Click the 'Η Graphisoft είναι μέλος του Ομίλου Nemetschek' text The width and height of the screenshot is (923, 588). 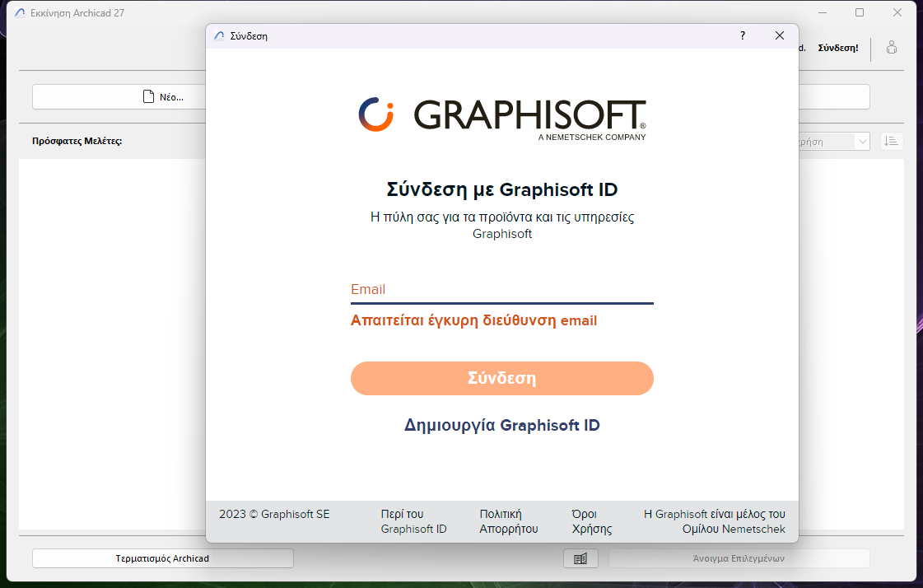coord(714,521)
